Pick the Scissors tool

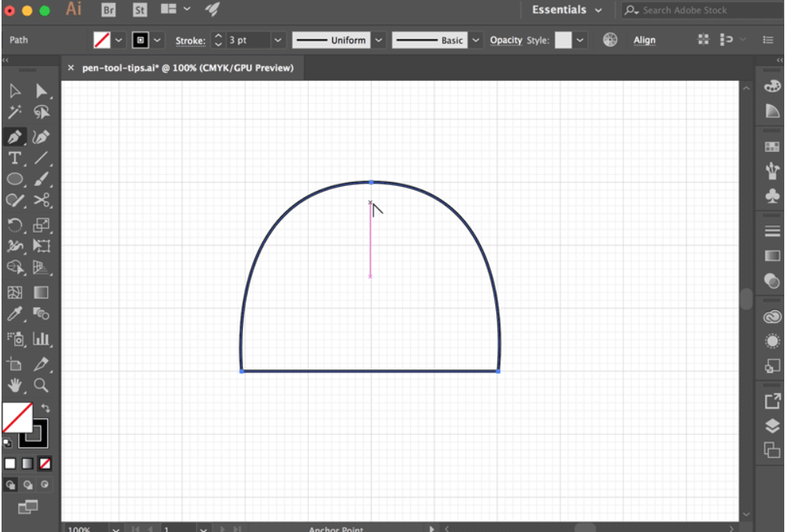[41, 201]
